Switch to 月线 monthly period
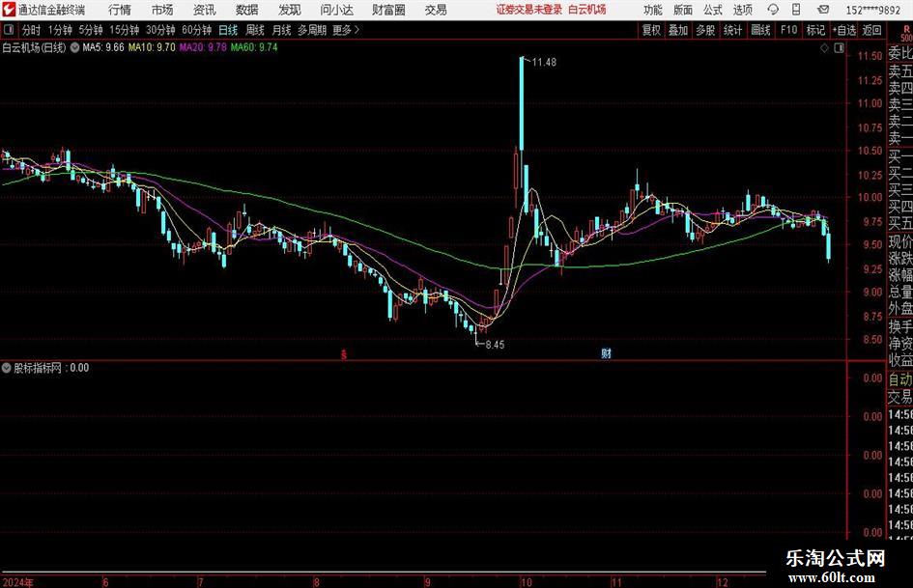913x588 pixels. pyautogui.click(x=282, y=30)
